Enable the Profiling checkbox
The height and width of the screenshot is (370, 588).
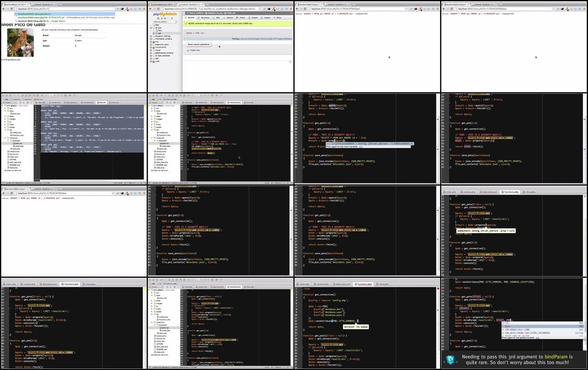pos(231,39)
